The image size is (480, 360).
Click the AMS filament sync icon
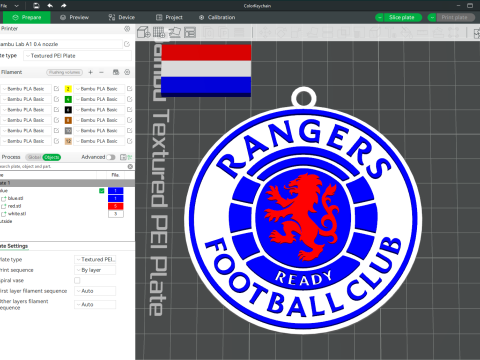116,72
